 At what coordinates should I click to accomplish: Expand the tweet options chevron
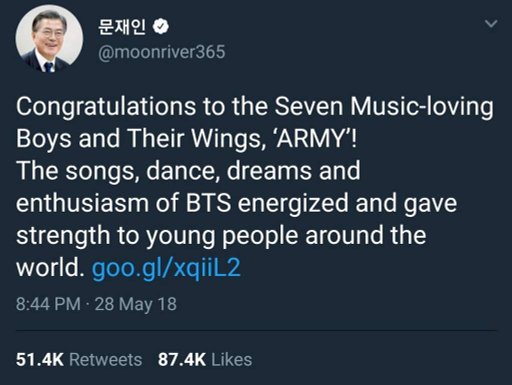point(491,24)
